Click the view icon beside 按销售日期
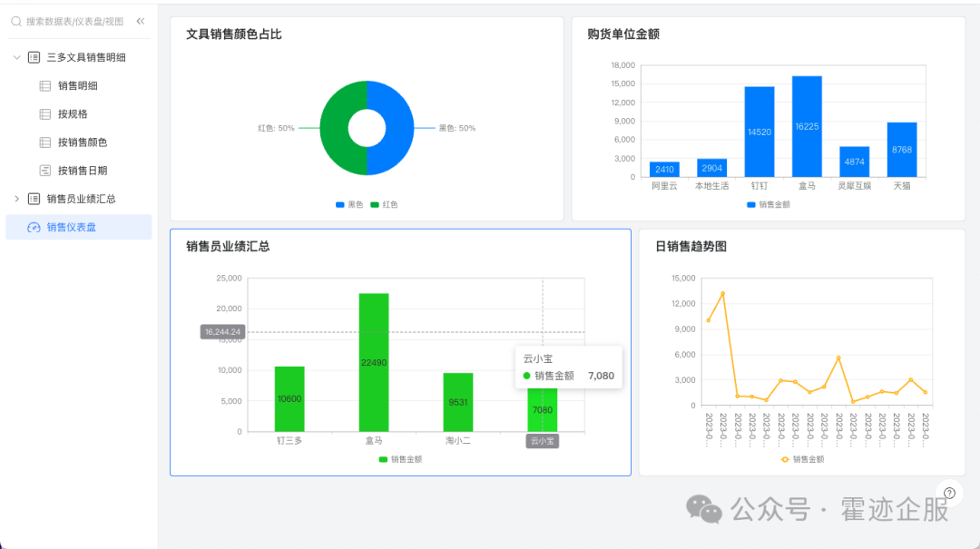 [45, 171]
